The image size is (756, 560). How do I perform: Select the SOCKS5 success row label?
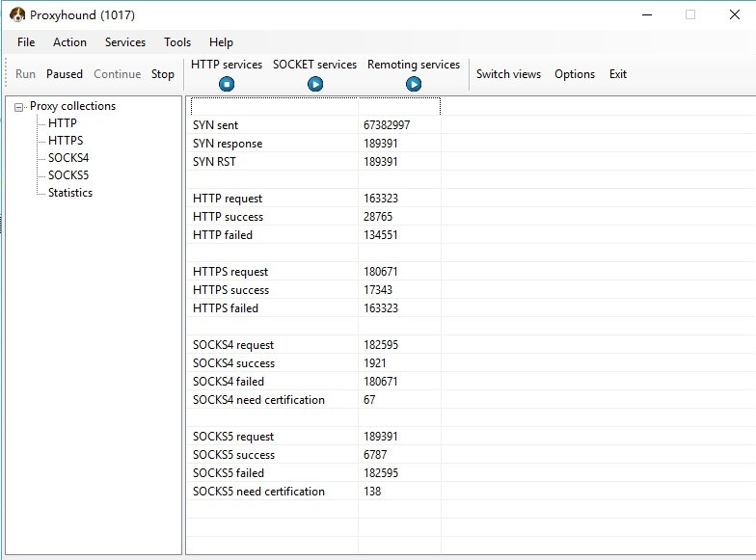[233, 455]
